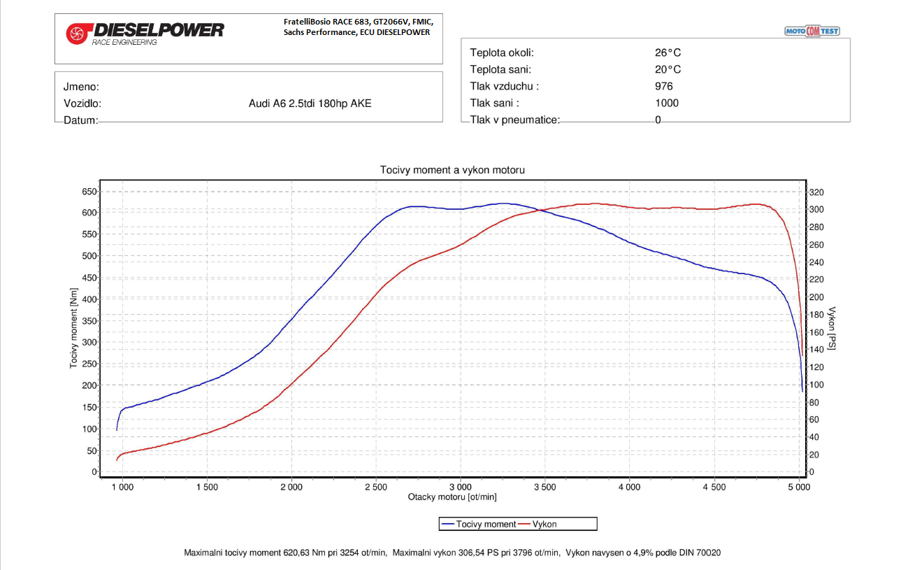Click the chart title Tocivy moment a vykon motoru
The width and height of the screenshot is (924, 570).
(452, 170)
